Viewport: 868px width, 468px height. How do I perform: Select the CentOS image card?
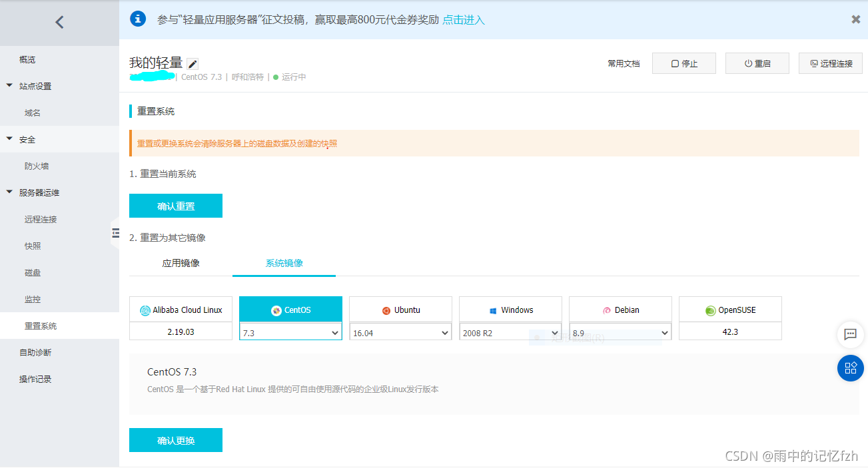pyautogui.click(x=290, y=310)
